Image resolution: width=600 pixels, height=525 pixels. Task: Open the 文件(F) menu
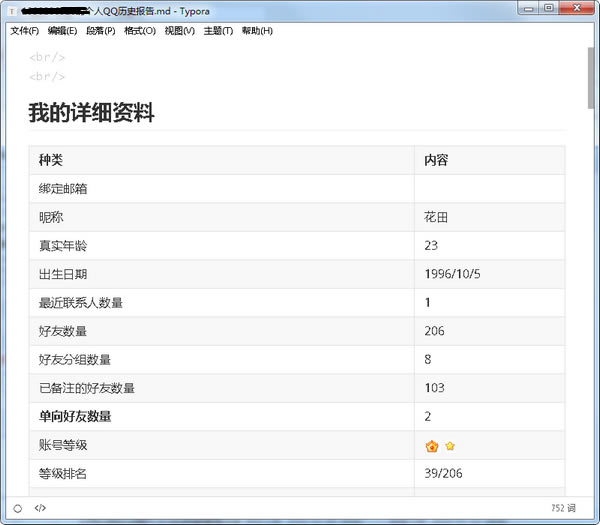(24, 31)
